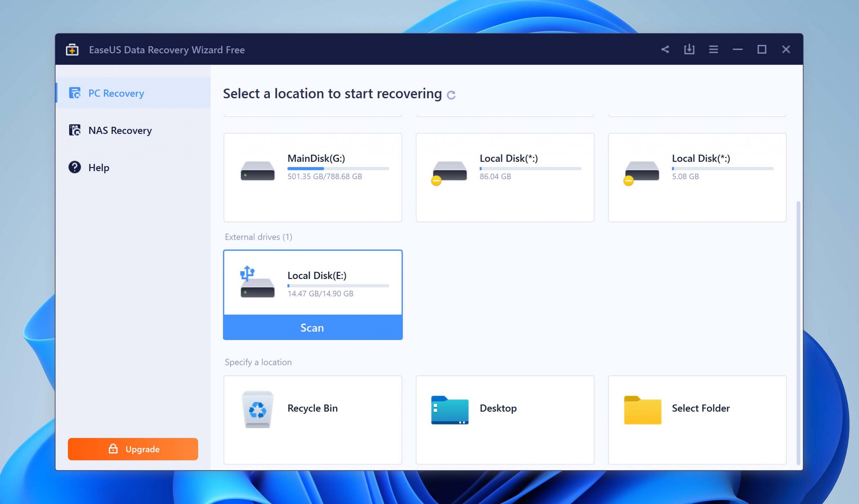
Task: Click the vertical scrollbar of drive list
Action: tap(798, 333)
